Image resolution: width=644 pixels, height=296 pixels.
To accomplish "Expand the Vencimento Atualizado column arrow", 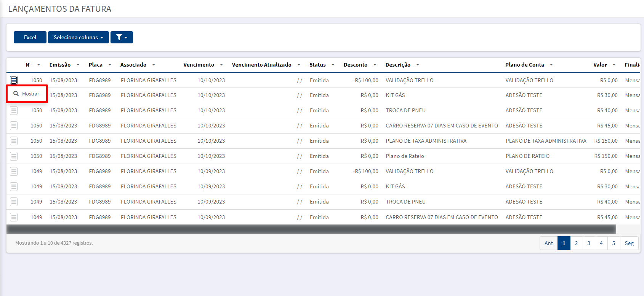I will pyautogui.click(x=299, y=65).
